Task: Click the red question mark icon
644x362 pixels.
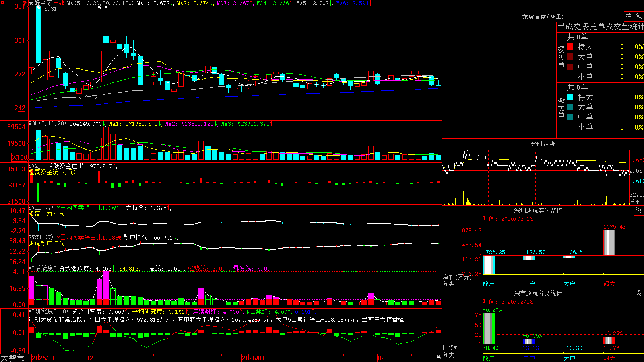Action: [x=25, y=4]
